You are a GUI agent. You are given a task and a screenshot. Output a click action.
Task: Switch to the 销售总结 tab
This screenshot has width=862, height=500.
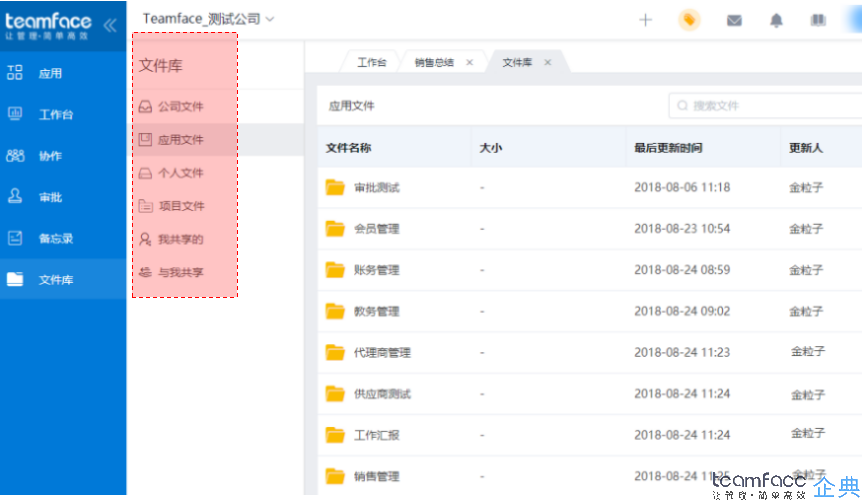(x=434, y=62)
